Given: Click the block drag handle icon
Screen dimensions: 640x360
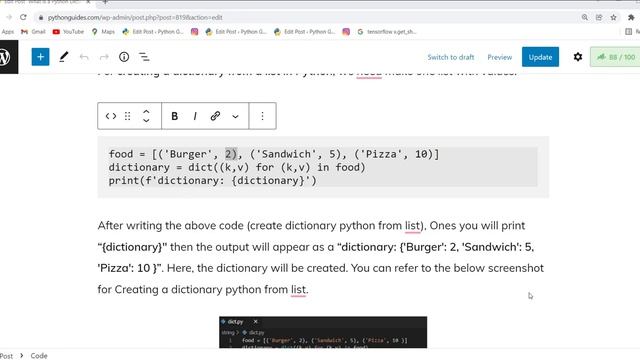Looking at the screenshot, I should point(128,116).
